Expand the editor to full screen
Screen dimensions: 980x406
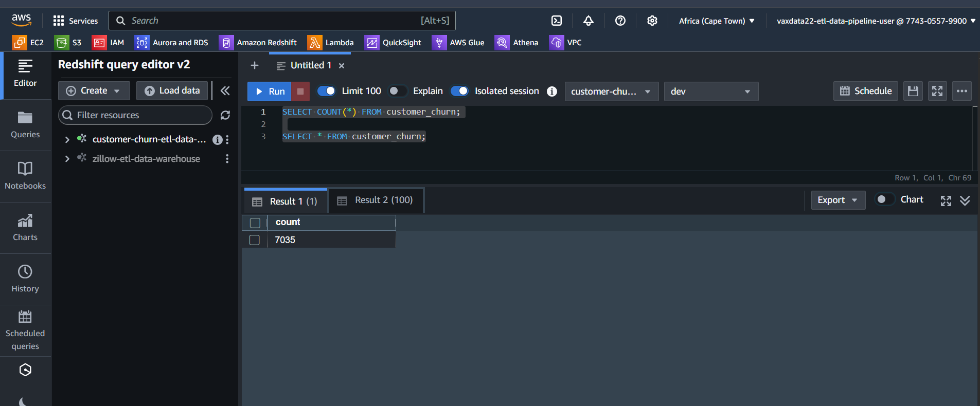937,91
